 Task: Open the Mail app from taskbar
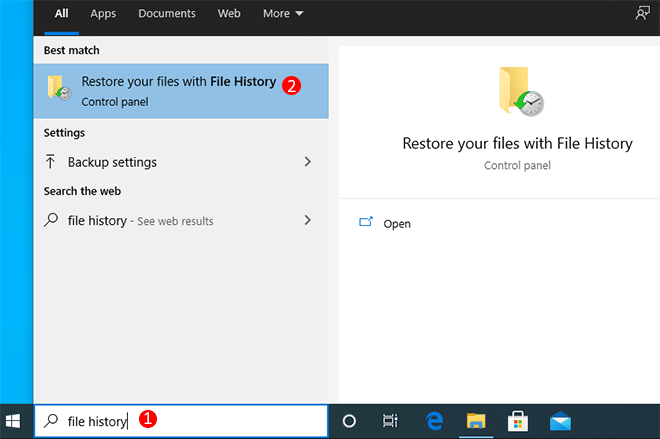(560, 421)
